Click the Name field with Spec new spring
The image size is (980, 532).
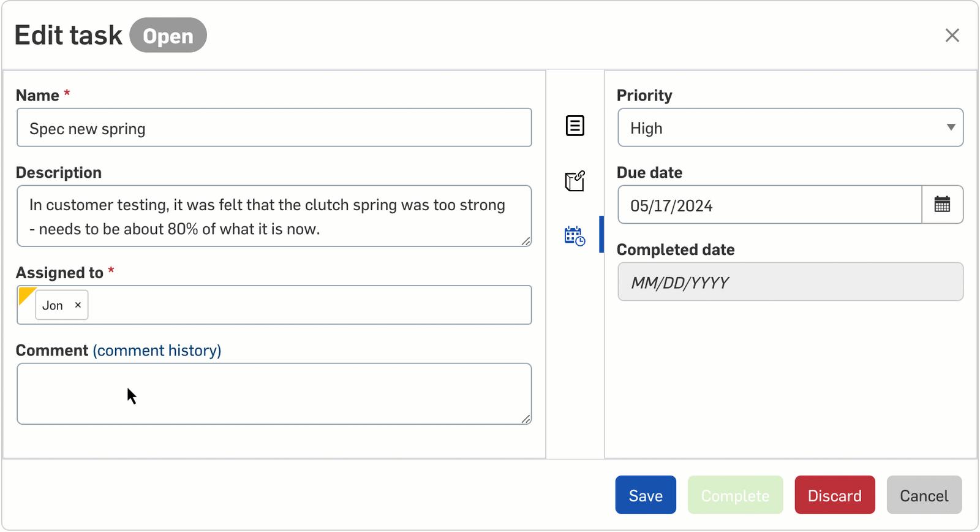pyautogui.click(x=274, y=128)
